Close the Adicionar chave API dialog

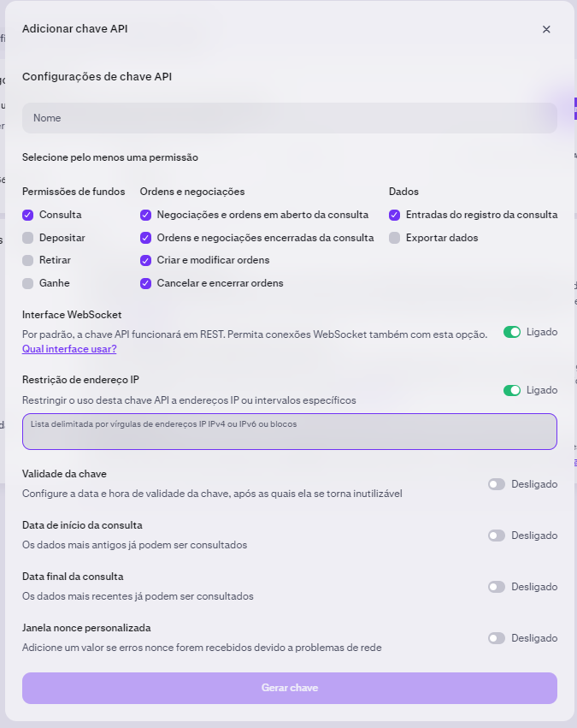tap(546, 29)
